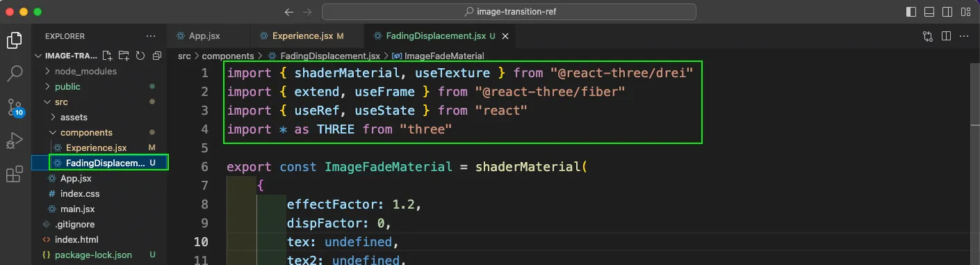Expand the assets folder

[x=74, y=117]
